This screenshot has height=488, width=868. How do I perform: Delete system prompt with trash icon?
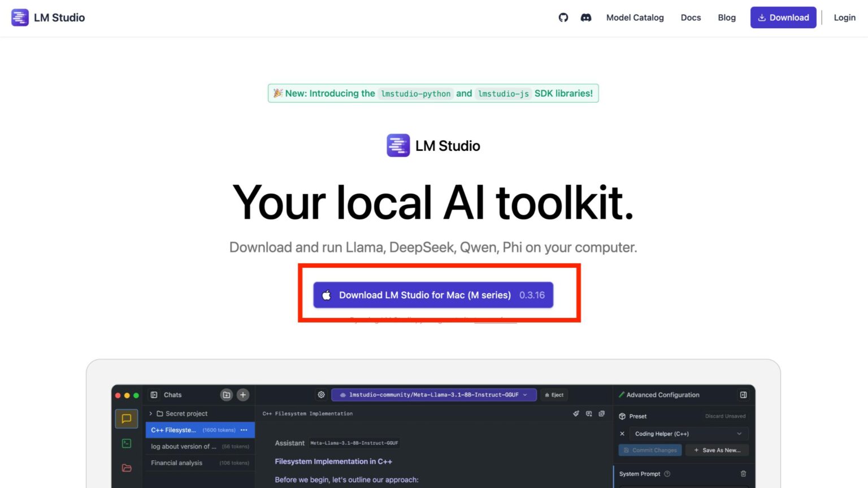pyautogui.click(x=743, y=474)
